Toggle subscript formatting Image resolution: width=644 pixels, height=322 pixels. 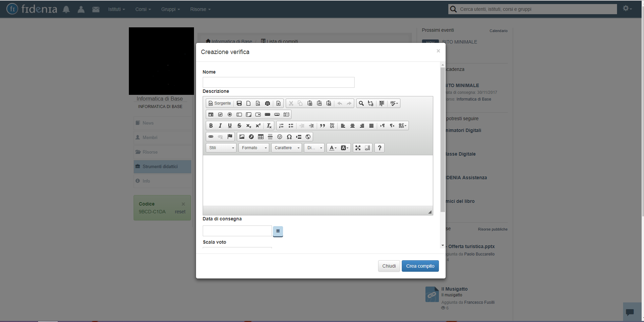pyautogui.click(x=249, y=126)
